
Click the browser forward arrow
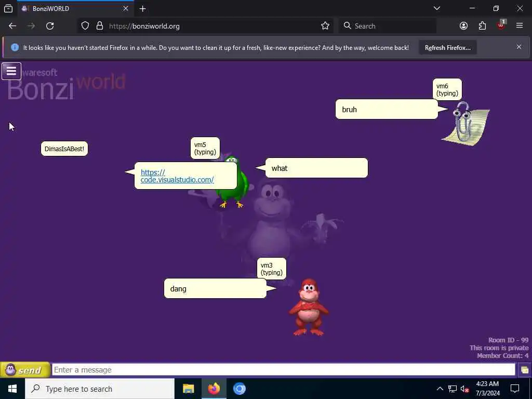(31, 26)
